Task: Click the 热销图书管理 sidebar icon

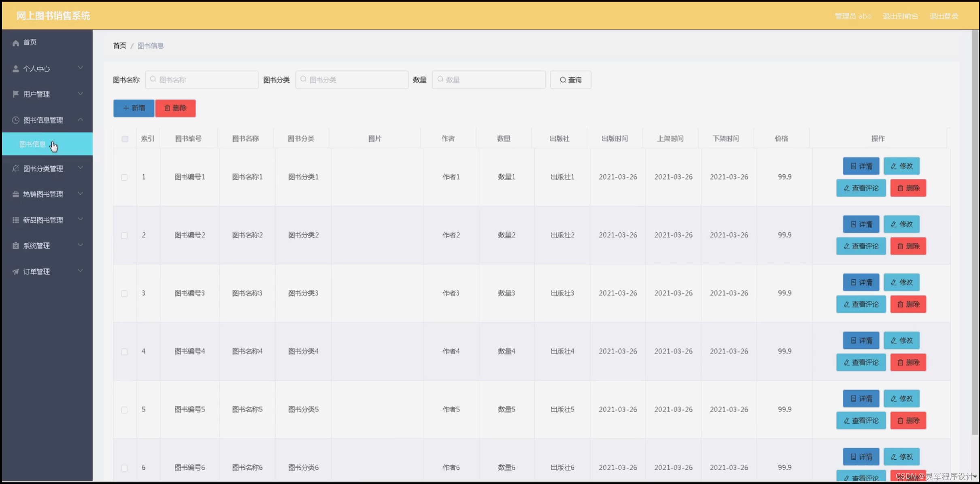Action: (15, 194)
